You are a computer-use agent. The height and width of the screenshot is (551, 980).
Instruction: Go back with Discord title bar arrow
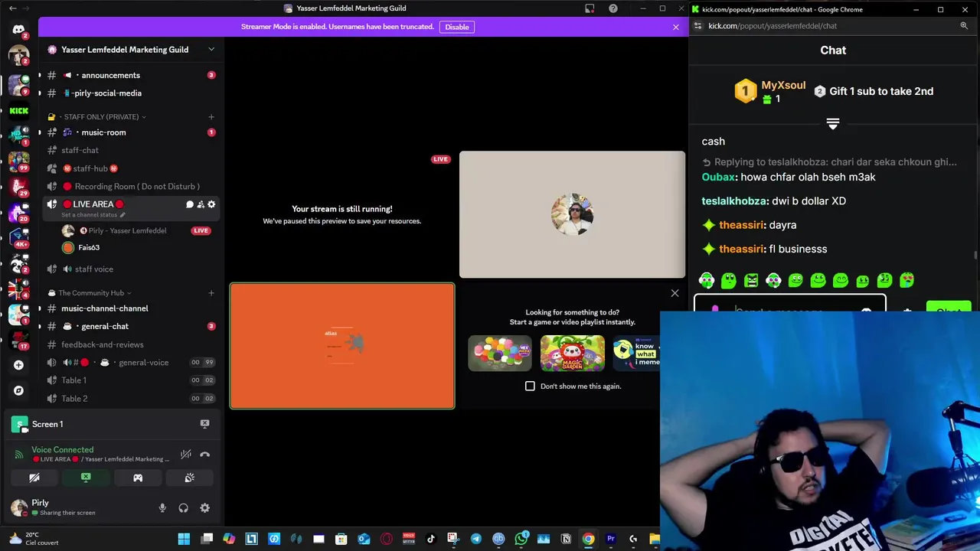point(12,8)
